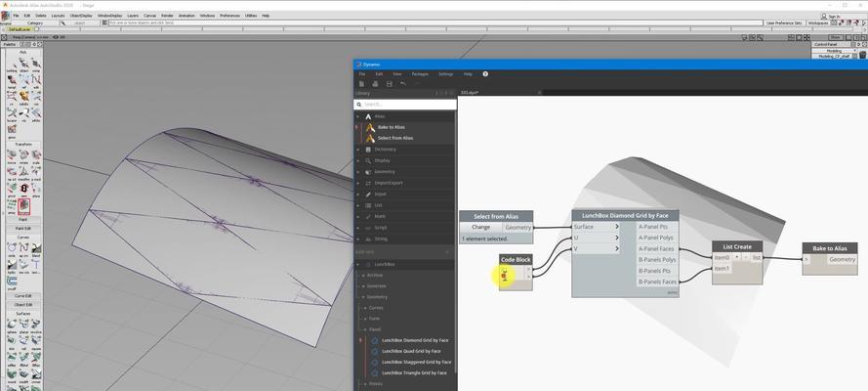Click the New file icon in Dynamo
The height and width of the screenshot is (391, 868).
(x=361, y=84)
